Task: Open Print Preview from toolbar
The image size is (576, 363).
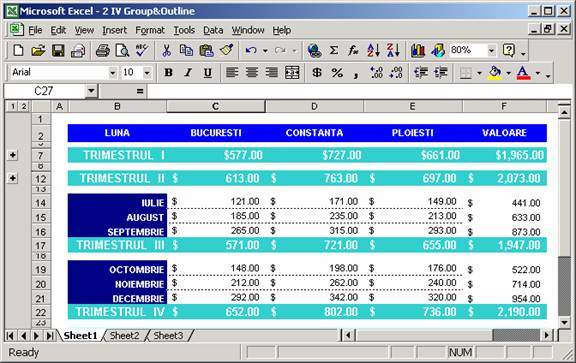Action: click(x=122, y=50)
